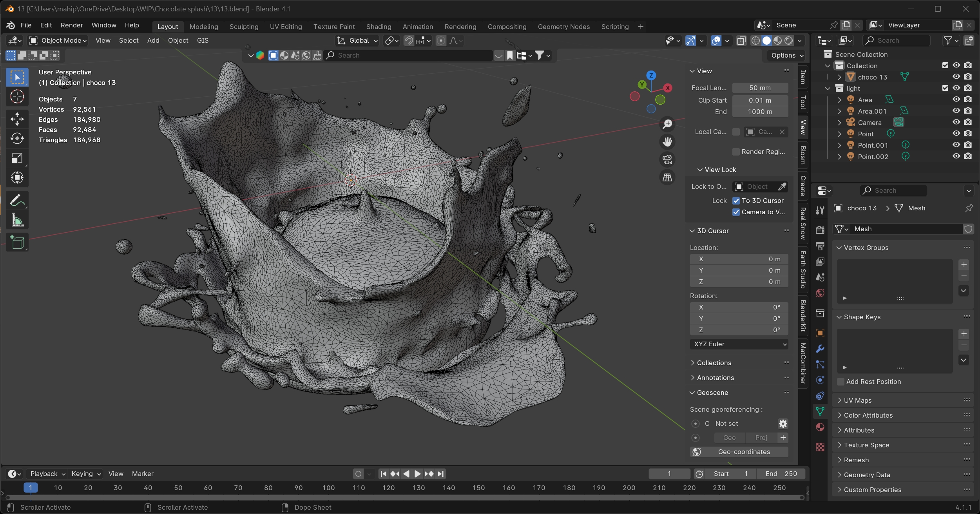Switch to the Sculpting workspace tab
This screenshot has width=980, height=514.
[x=244, y=27]
